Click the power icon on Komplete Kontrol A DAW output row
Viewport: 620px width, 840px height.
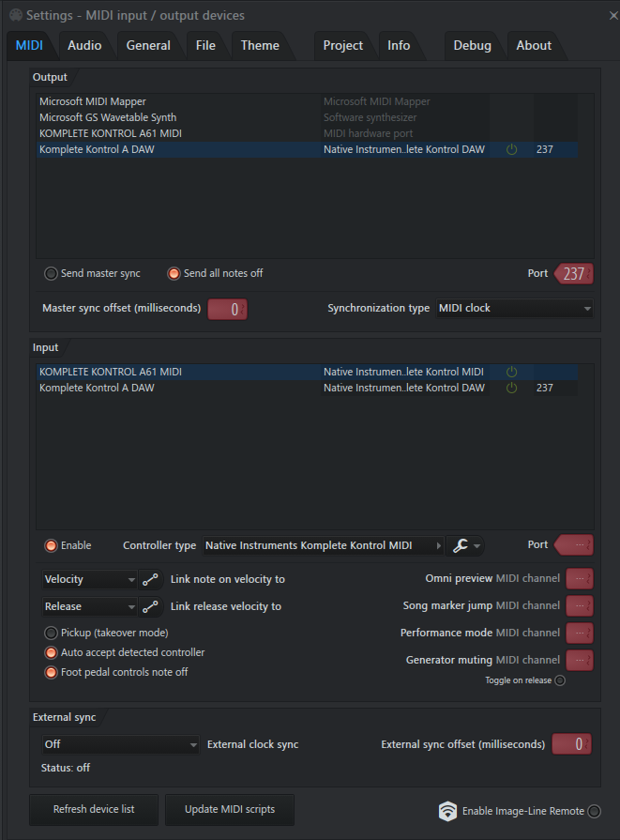(x=512, y=149)
